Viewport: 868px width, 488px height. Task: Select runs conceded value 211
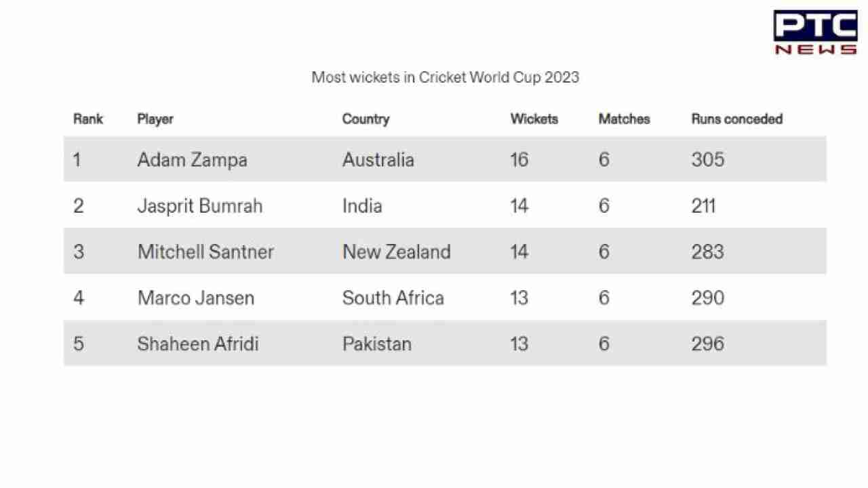(703, 206)
